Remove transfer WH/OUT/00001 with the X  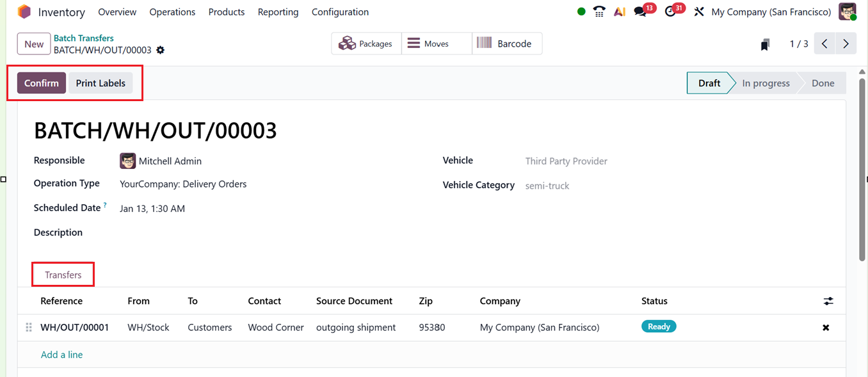(x=826, y=327)
